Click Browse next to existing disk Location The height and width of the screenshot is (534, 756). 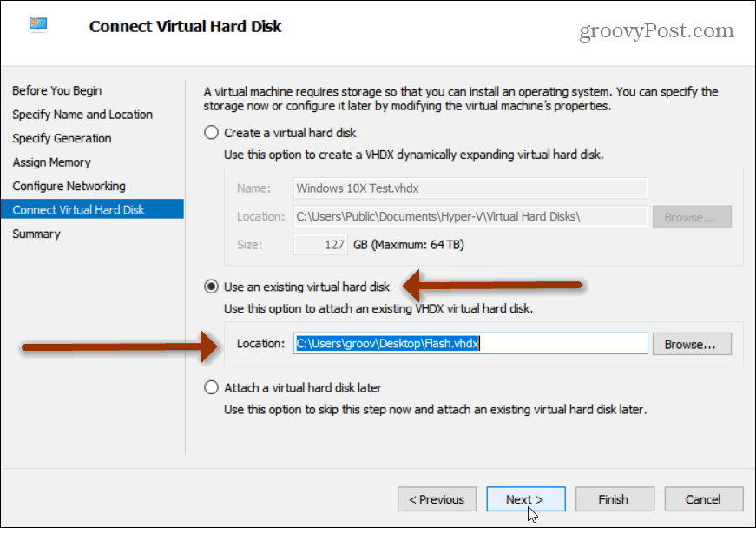click(692, 343)
